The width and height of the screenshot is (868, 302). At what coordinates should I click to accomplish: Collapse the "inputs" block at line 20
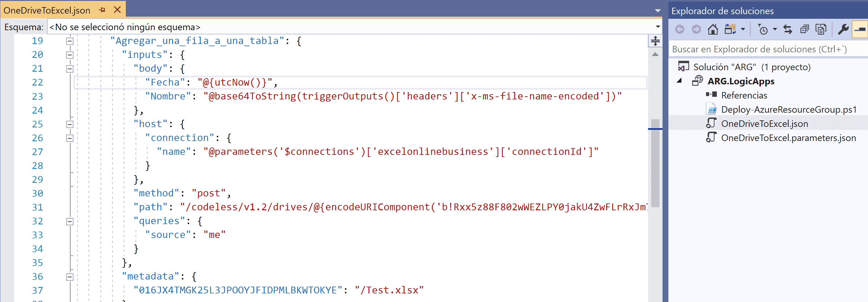(x=70, y=55)
